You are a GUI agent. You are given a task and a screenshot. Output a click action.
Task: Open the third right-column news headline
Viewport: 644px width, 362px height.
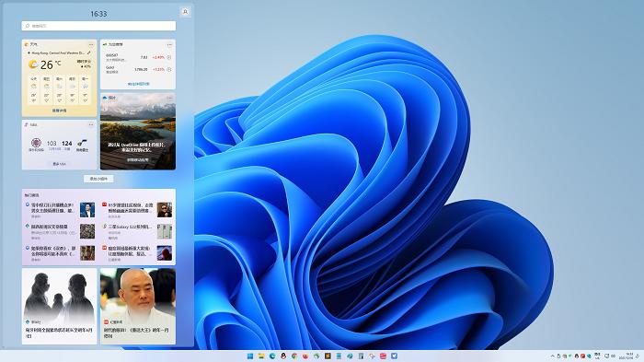point(130,251)
